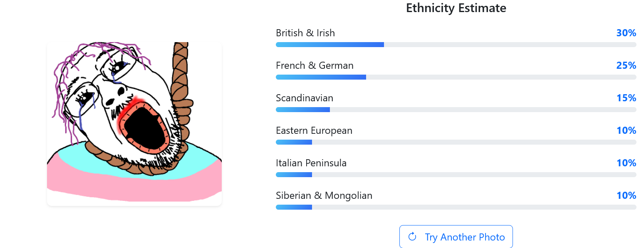
Task: Select the 15% Scandinavian percentage
Action: (x=626, y=98)
